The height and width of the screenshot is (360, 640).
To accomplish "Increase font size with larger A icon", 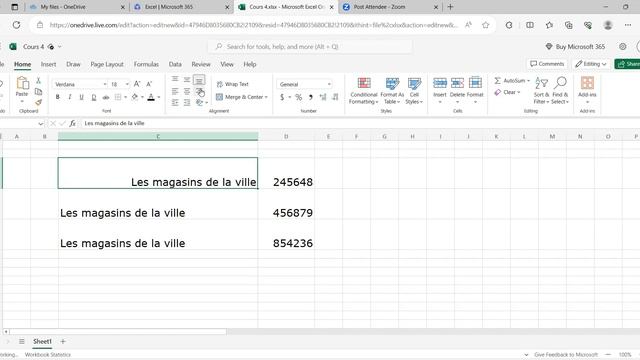I will (137, 84).
